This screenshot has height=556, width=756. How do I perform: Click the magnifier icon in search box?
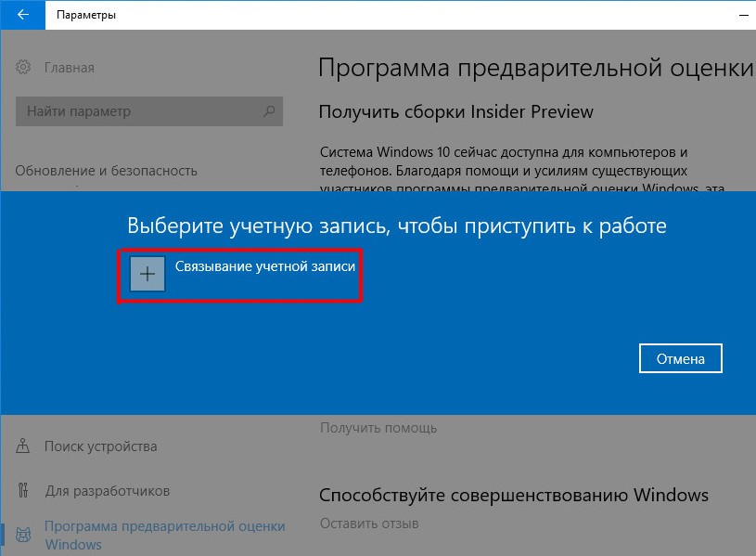click(x=269, y=111)
